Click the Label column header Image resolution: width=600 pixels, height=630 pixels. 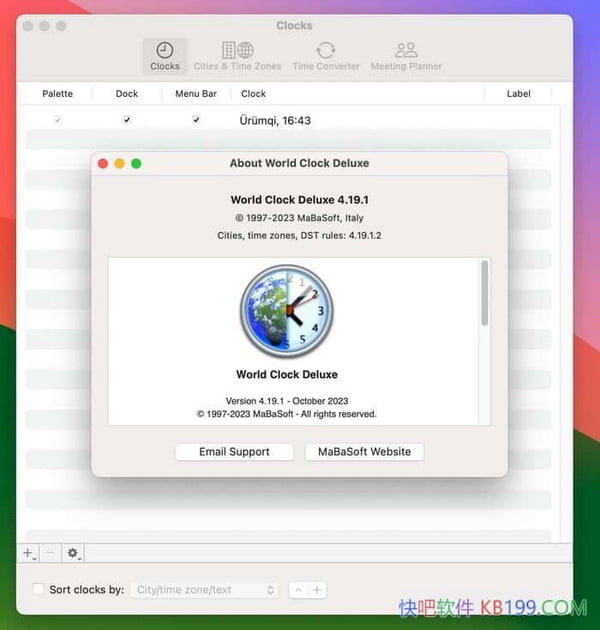(518, 94)
